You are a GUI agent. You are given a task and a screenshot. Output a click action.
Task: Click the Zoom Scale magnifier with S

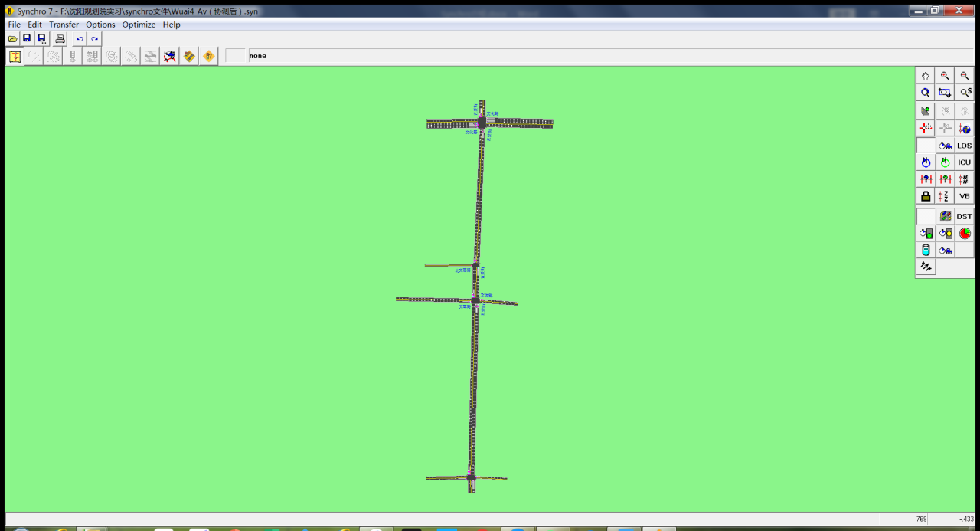pos(965,93)
